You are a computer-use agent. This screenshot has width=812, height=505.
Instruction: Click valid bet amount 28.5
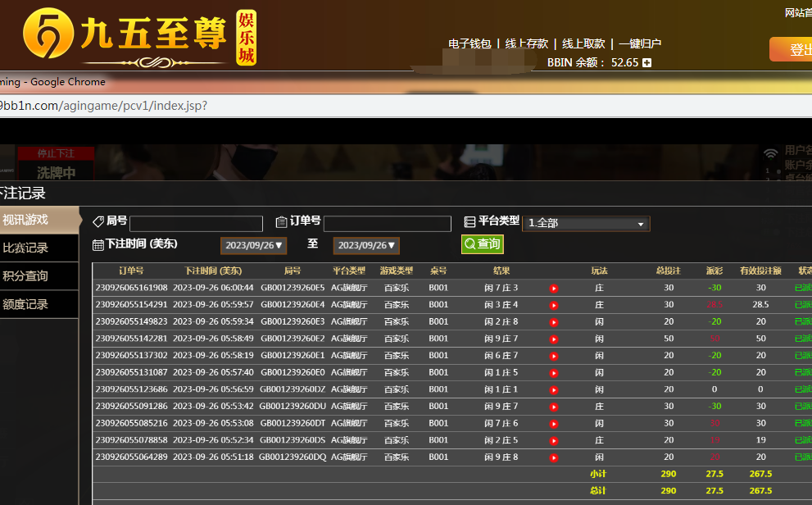pyautogui.click(x=760, y=304)
